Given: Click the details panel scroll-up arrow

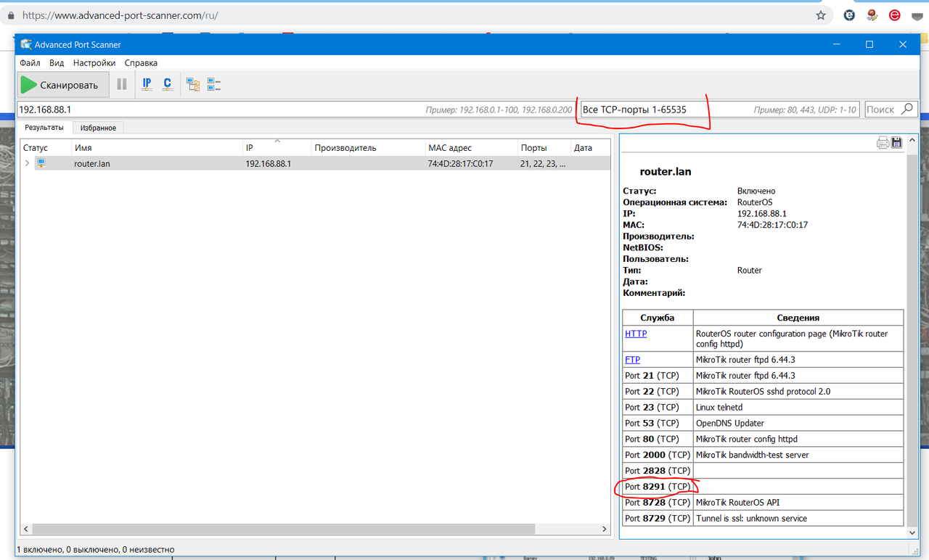Looking at the screenshot, I should tap(913, 139).
